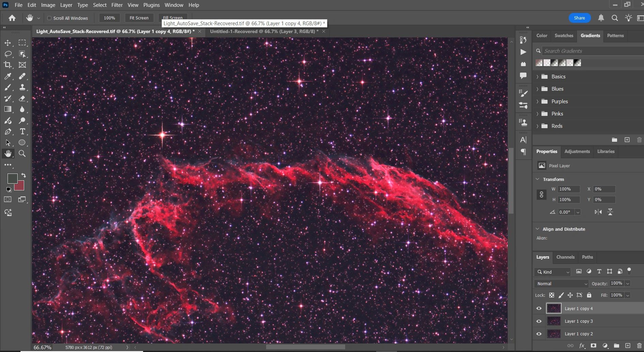Viewport: 644px width, 352px height.
Task: Click the foreground color swatch
Action: click(12, 178)
